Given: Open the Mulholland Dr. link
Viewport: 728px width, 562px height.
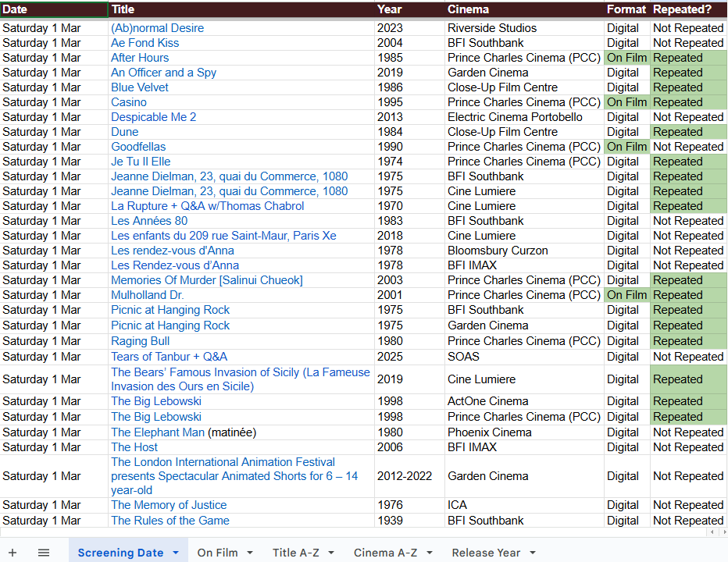Looking at the screenshot, I should (x=147, y=295).
